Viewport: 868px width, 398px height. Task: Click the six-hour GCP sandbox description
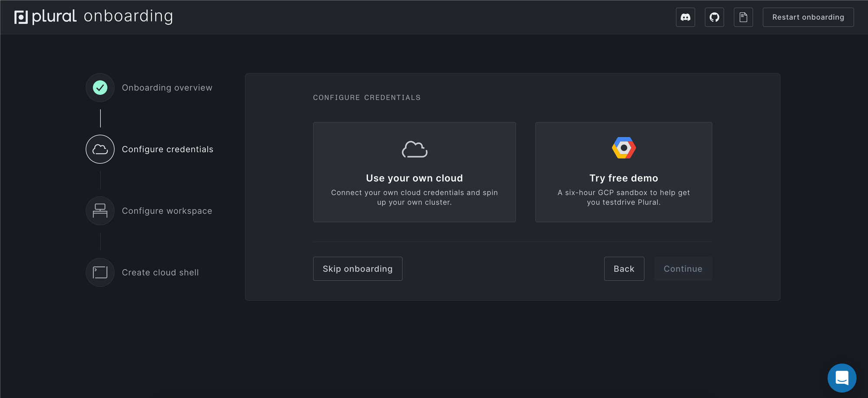624,198
